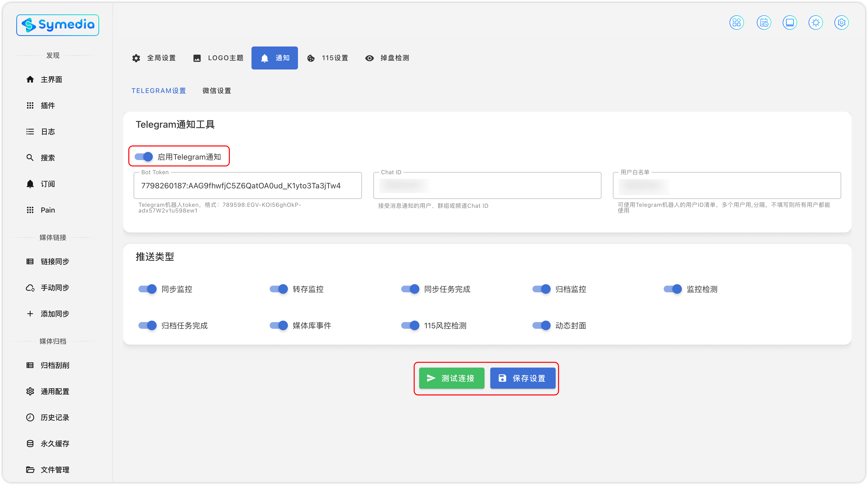The width and height of the screenshot is (868, 485).
Task: Open the 掉盘检测 tab
Action: pos(387,58)
